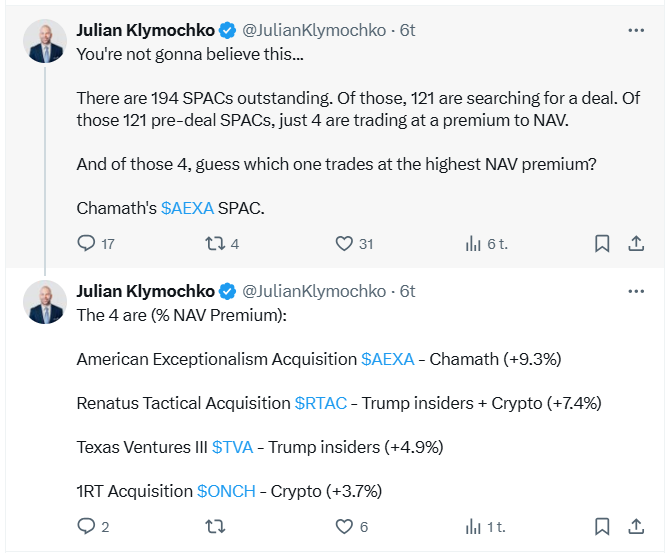Open the $AEXA cashtag in first tweet
The width and height of the screenshot is (668, 553).
187,209
